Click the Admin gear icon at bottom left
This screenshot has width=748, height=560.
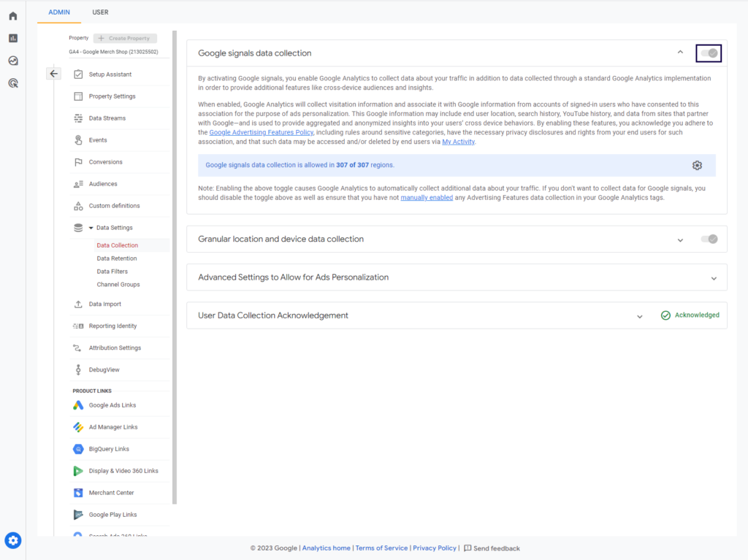coord(13,540)
